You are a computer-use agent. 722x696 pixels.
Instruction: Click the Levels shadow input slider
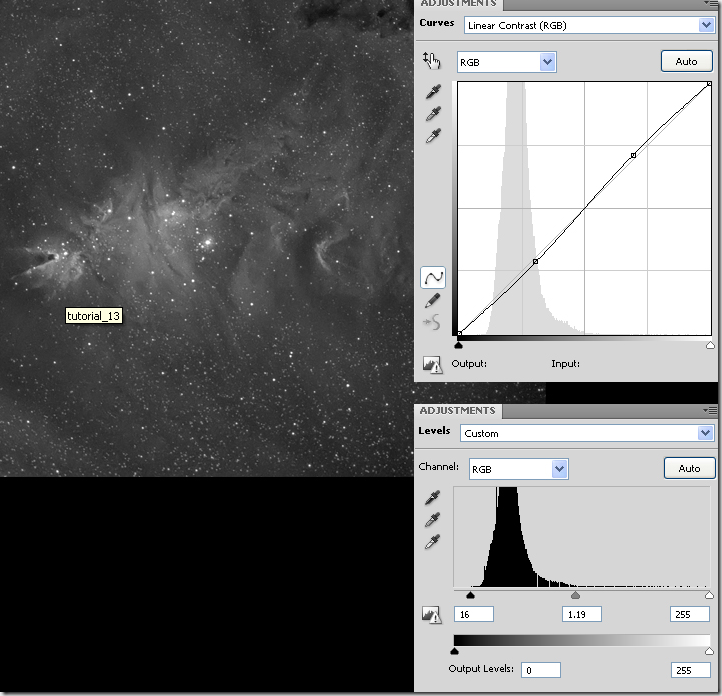pos(470,595)
